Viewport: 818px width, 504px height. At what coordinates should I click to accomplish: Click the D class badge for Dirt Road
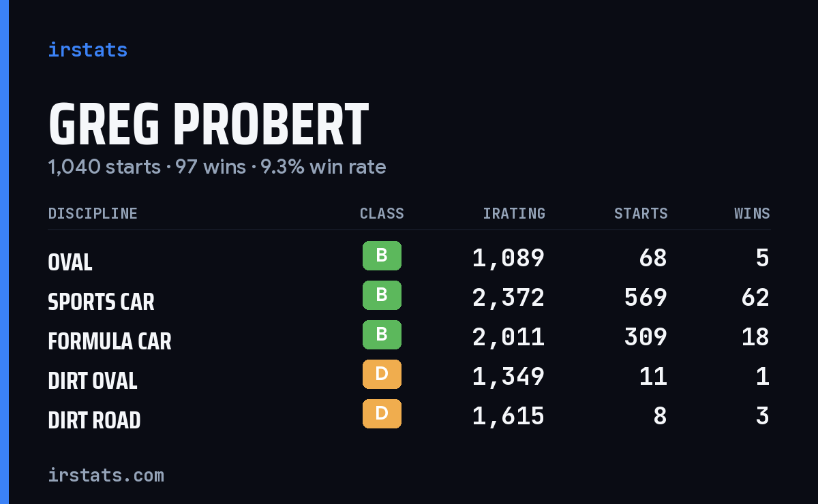point(382,414)
